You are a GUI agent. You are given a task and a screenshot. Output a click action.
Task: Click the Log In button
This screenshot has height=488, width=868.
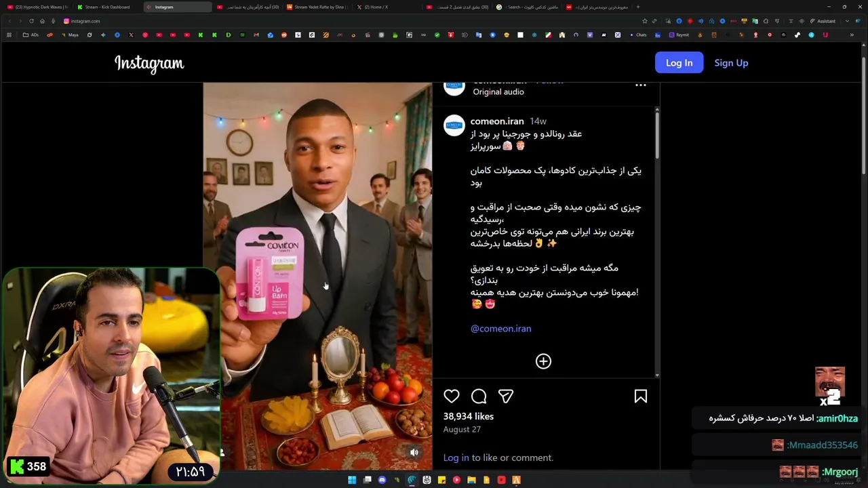(679, 62)
